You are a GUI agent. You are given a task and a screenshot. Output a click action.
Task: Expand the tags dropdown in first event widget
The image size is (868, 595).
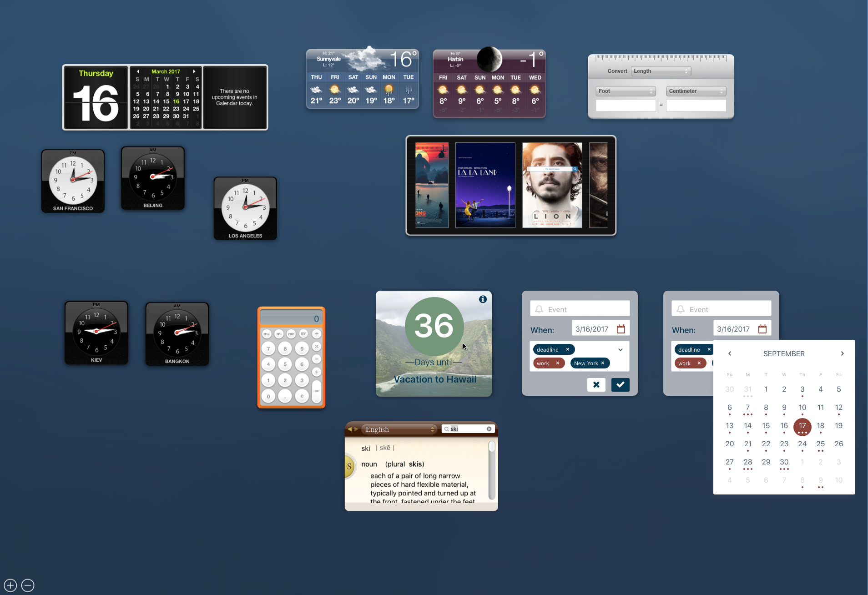point(620,349)
